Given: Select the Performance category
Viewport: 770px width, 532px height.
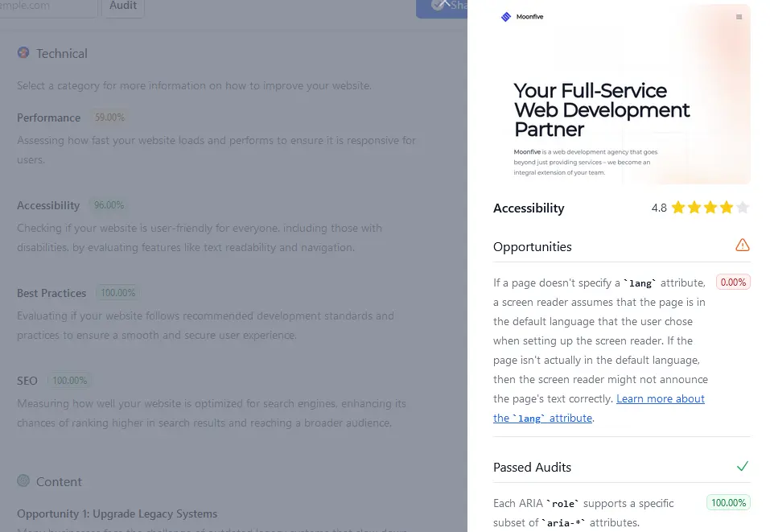Looking at the screenshot, I should [49, 118].
